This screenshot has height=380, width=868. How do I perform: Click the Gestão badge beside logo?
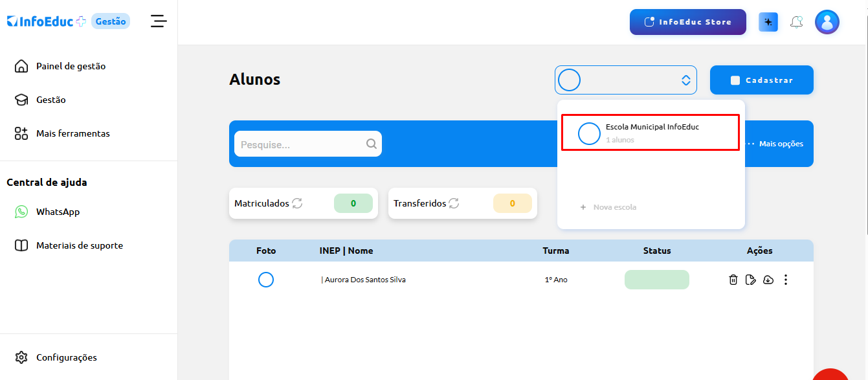[x=111, y=21]
